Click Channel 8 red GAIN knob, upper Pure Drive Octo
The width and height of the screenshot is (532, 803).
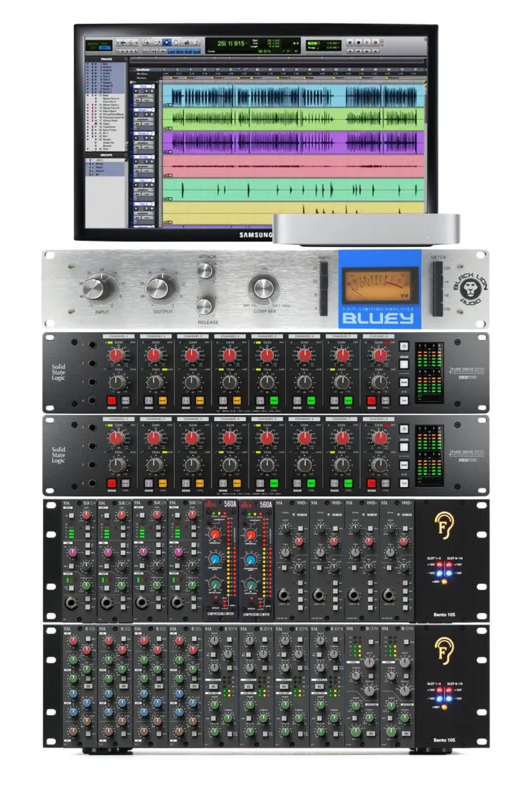[380, 356]
